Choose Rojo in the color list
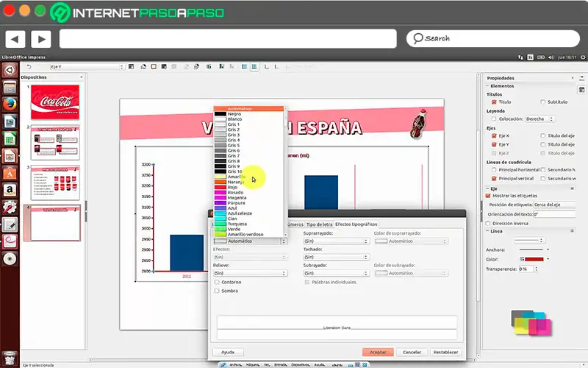 pyautogui.click(x=248, y=187)
